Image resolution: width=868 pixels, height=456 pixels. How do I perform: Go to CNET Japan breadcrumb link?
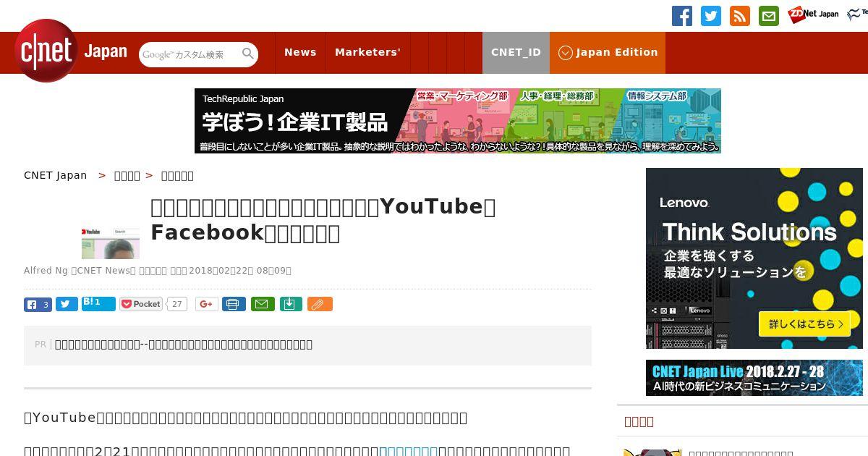pos(56,175)
